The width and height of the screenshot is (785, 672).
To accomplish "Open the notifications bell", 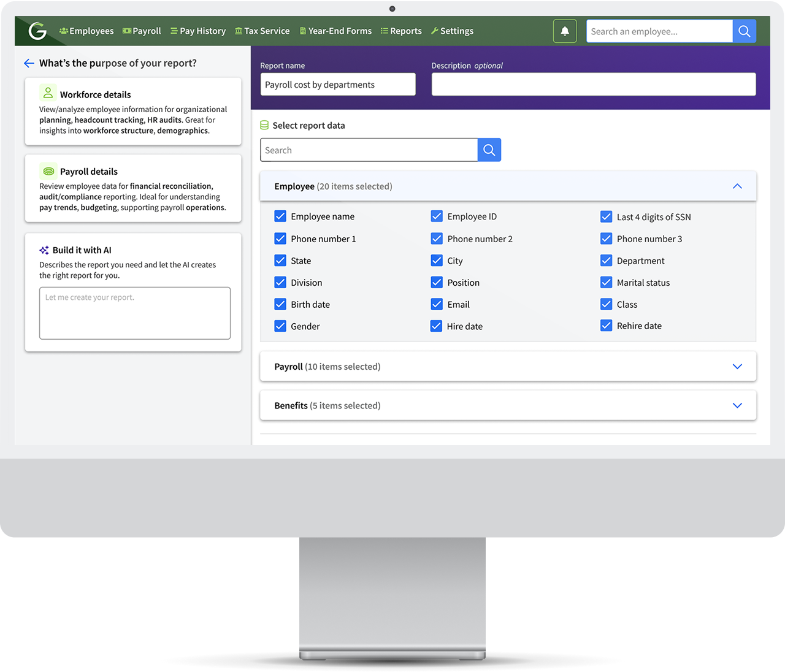I will coord(565,31).
